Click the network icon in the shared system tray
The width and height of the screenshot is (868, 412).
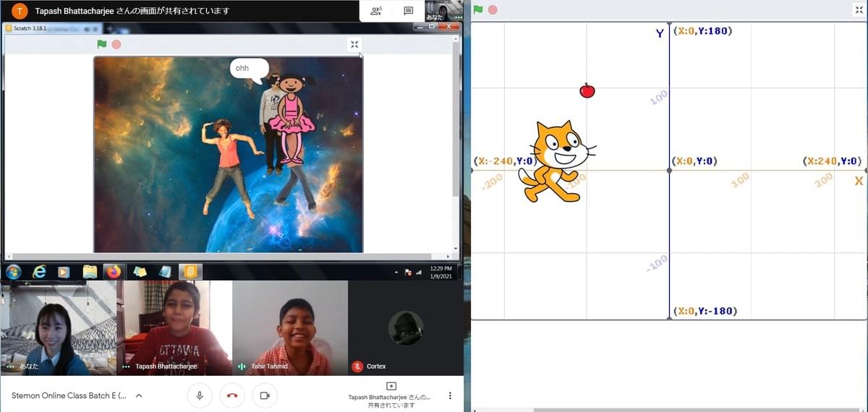click(x=417, y=272)
